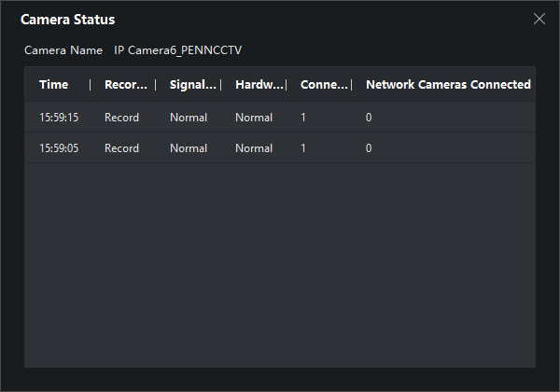The image size is (560, 392).
Task: Click signal Normal value in 15:59:05 row
Action: [x=189, y=148]
